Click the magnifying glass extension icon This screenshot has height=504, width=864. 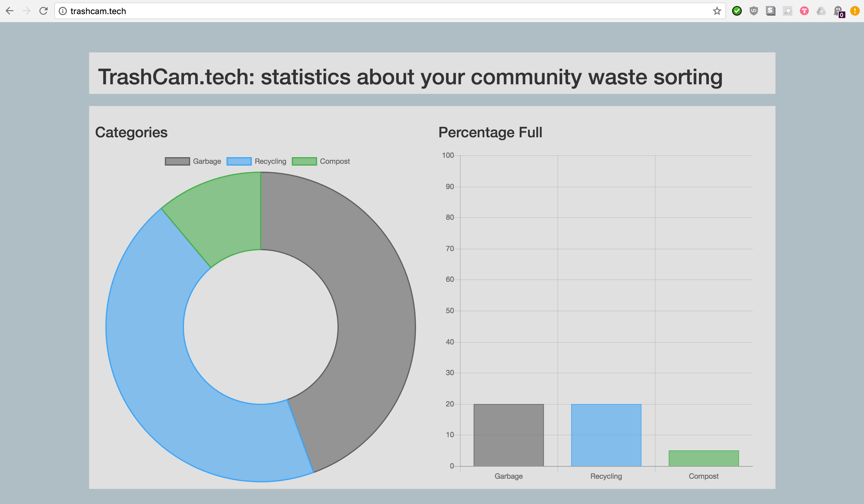[788, 11]
